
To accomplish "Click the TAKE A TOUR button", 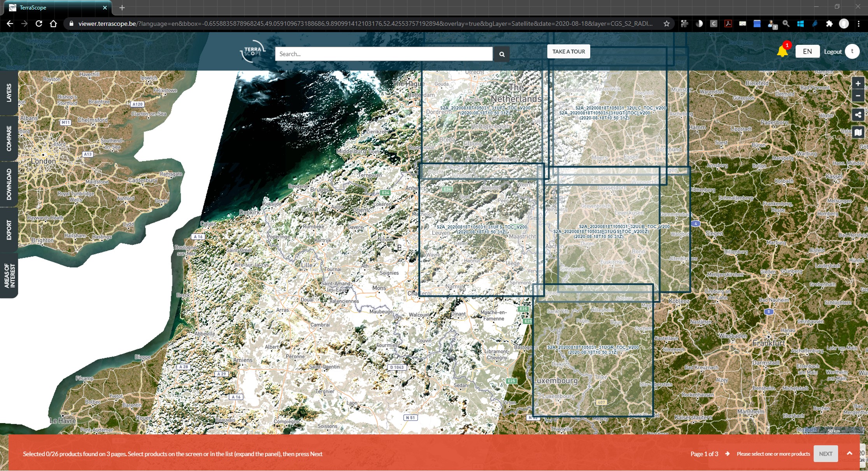I will click(568, 51).
